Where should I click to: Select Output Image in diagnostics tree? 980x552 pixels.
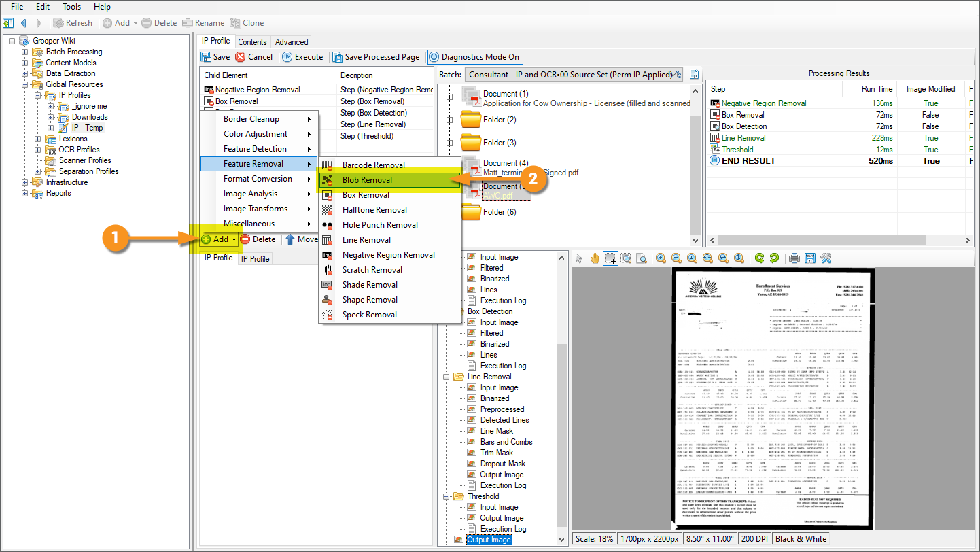pos(489,540)
